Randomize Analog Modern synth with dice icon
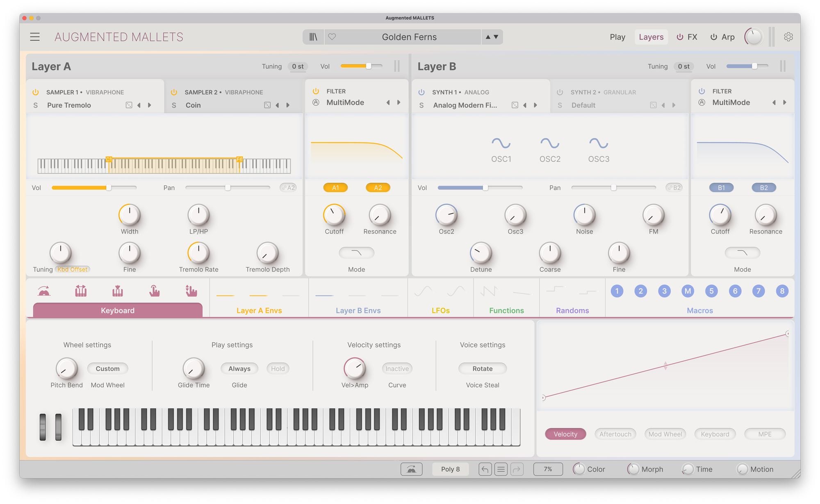Viewport: 820px width, 504px height. click(x=515, y=105)
